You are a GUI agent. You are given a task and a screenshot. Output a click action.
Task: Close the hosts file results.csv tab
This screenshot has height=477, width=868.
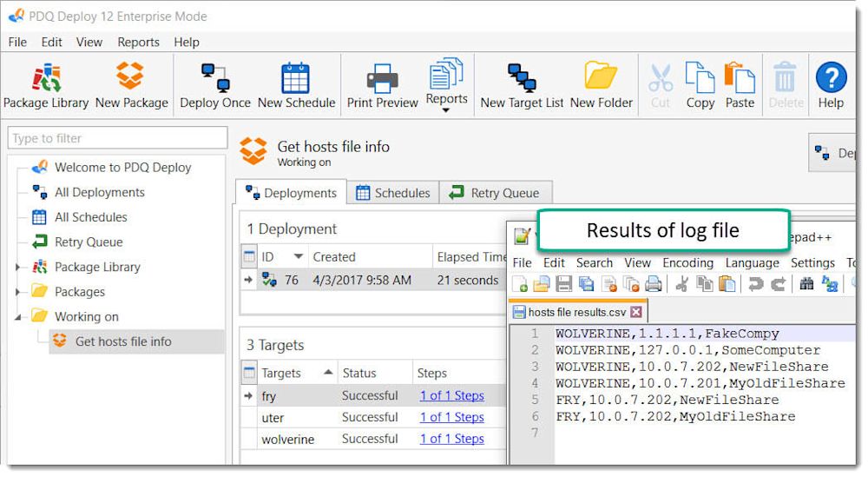point(636,312)
